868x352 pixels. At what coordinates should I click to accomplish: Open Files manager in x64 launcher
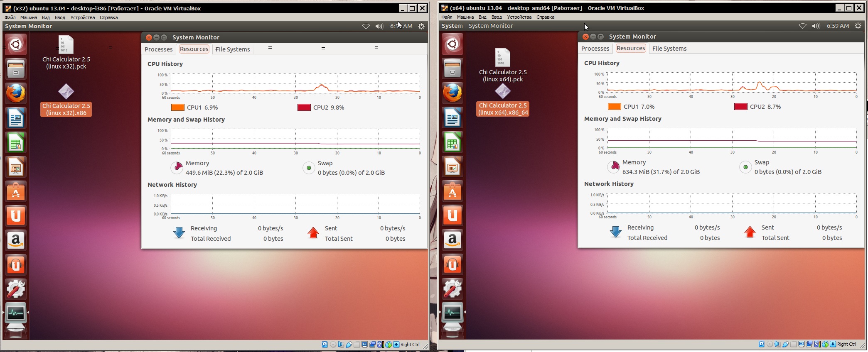point(452,68)
